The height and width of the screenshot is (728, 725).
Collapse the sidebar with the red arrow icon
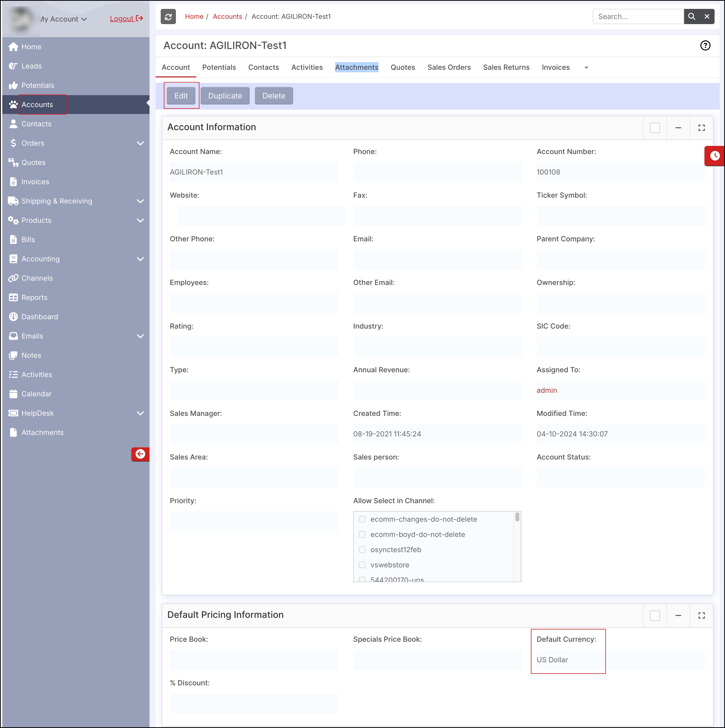point(140,454)
